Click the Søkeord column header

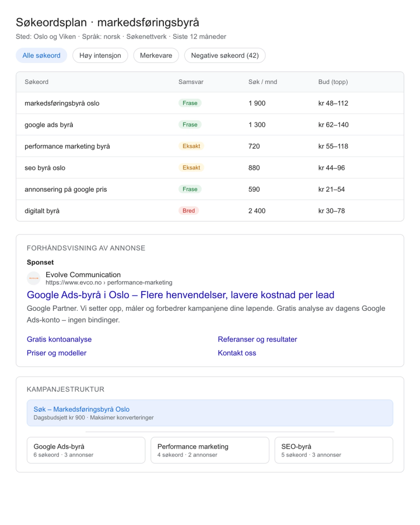tap(36, 82)
